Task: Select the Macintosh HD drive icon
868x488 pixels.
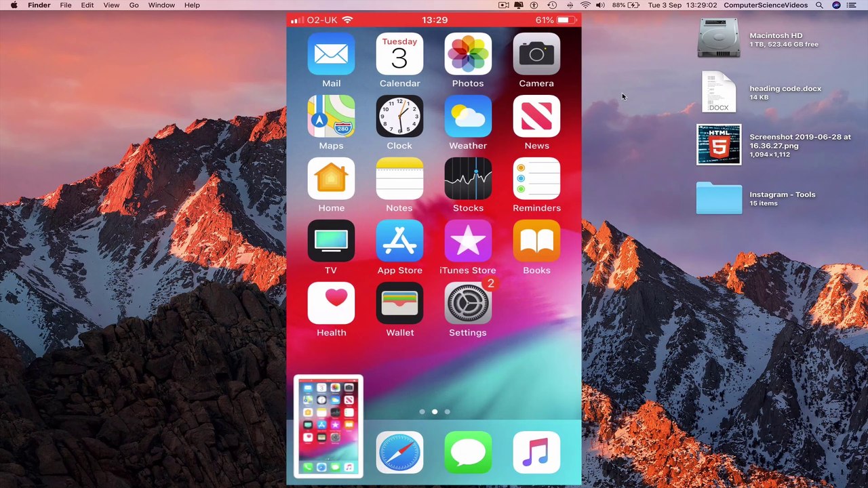Action: pos(719,38)
